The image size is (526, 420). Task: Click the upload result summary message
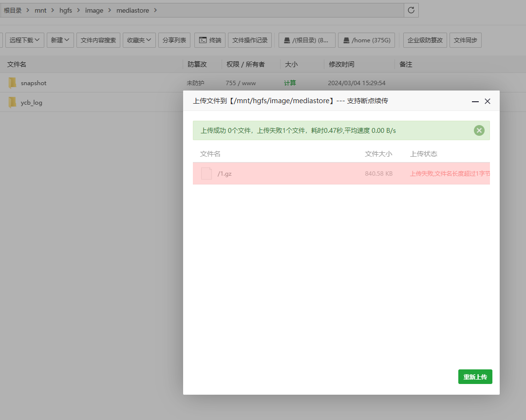tap(298, 130)
